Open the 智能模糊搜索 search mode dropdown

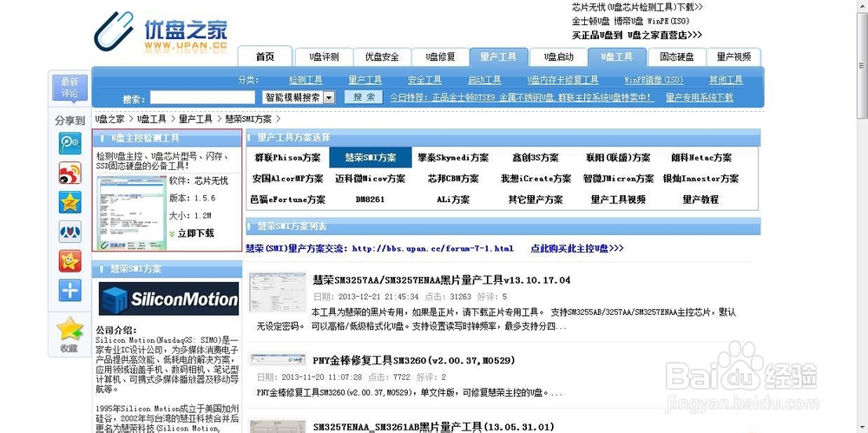(x=299, y=97)
